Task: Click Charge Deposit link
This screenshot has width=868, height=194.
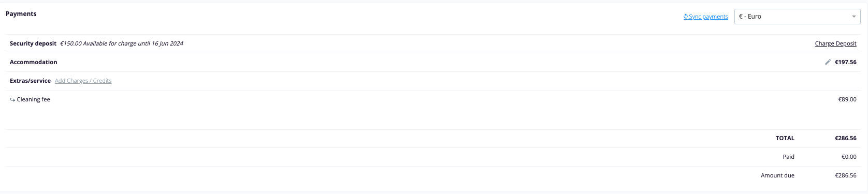Action: 835,43
